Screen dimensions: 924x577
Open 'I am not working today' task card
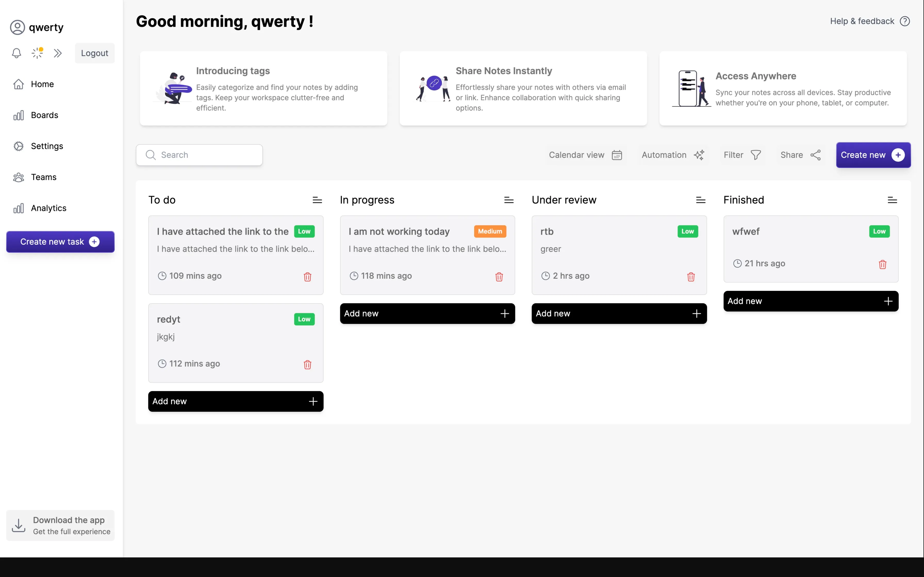pos(427,255)
